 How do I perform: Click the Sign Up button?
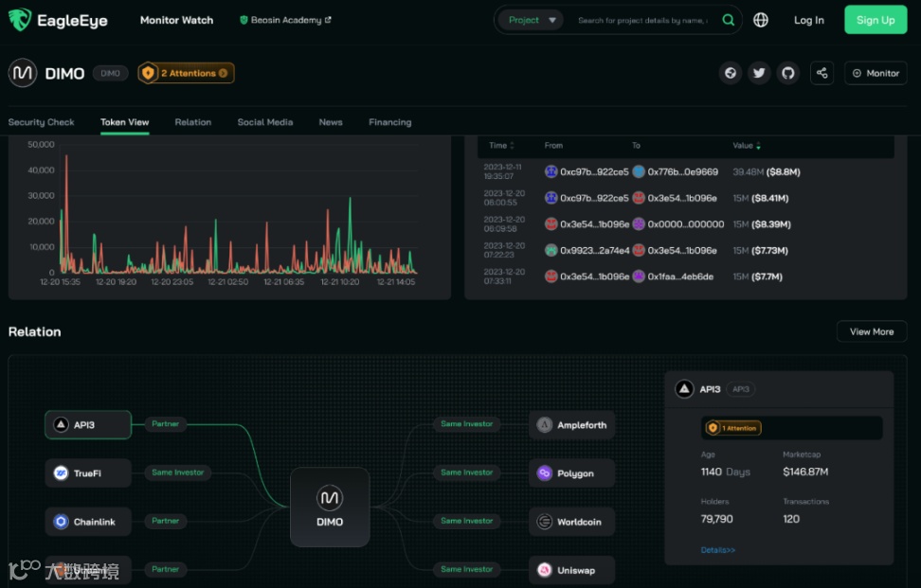876,20
